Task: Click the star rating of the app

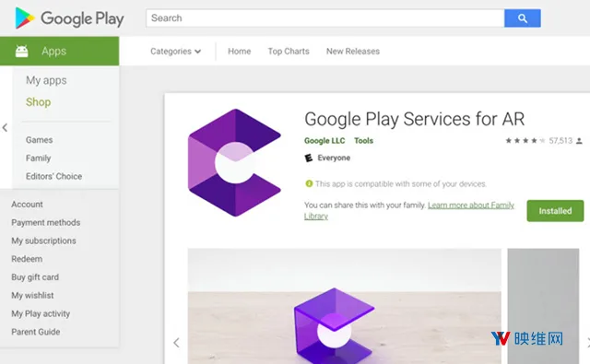Action: click(525, 141)
